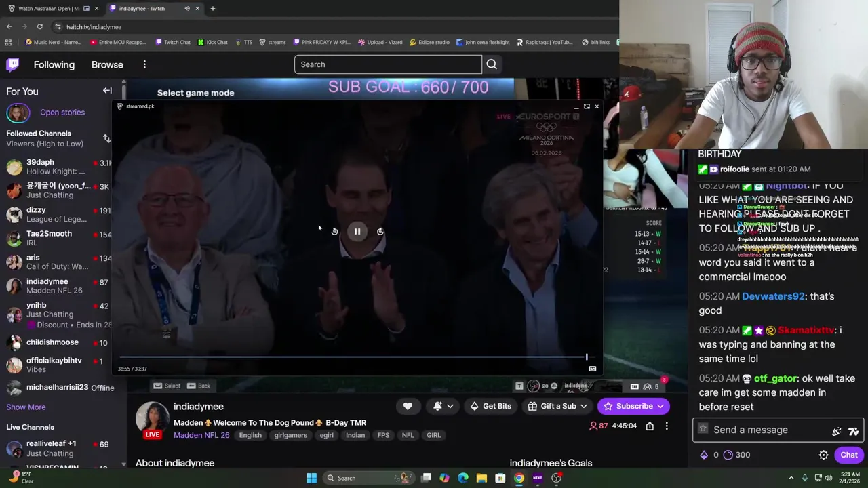Rewind the popup video ten seconds
This screenshot has width=868, height=488.
pyautogui.click(x=334, y=232)
